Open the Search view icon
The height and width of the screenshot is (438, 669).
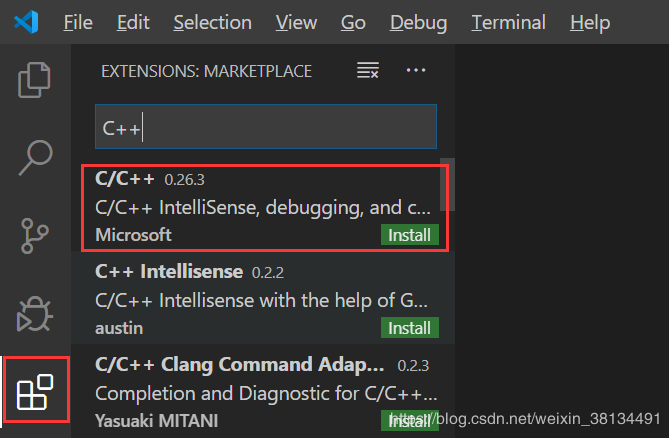click(x=35, y=156)
